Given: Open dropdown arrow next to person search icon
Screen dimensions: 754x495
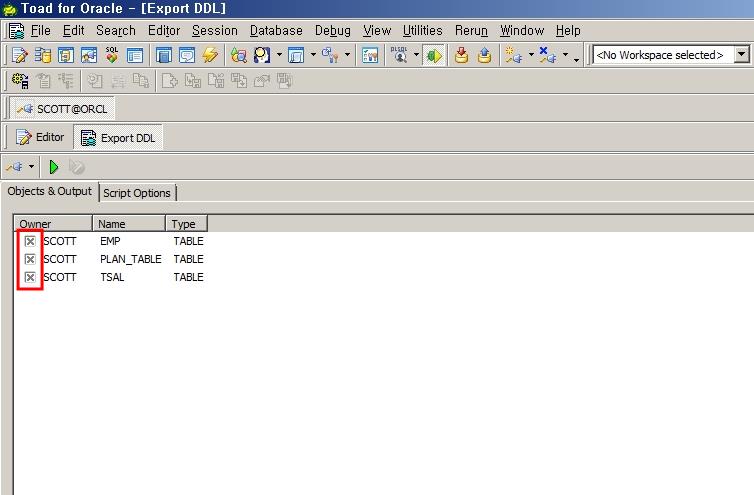Looking at the screenshot, I should pos(279,55).
